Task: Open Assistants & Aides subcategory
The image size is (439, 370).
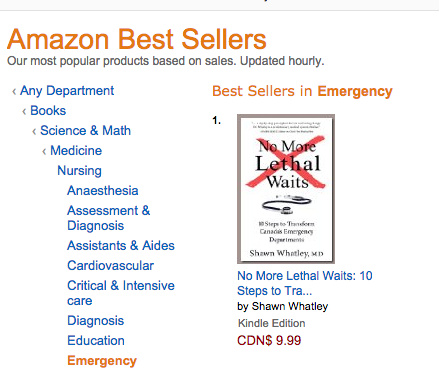Action: (121, 246)
